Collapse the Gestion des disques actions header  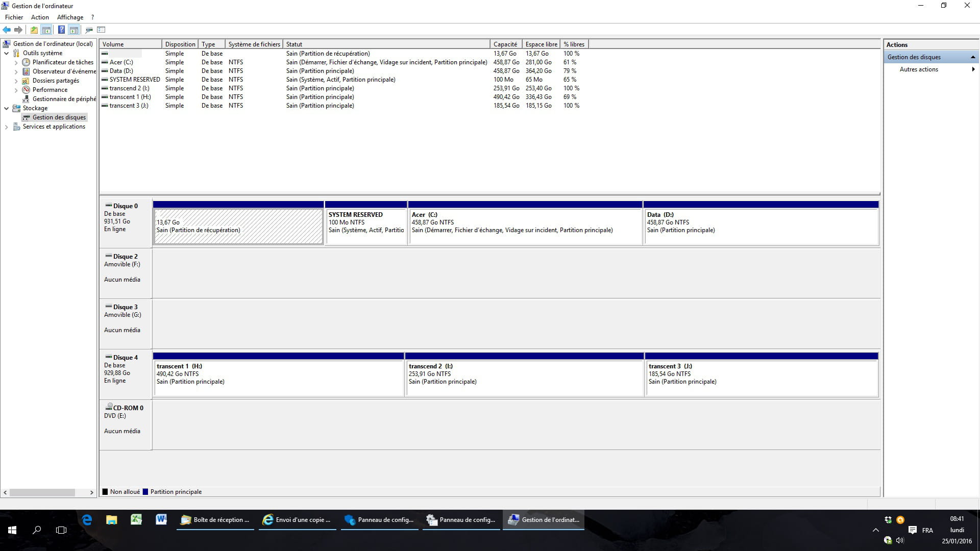pos(972,57)
